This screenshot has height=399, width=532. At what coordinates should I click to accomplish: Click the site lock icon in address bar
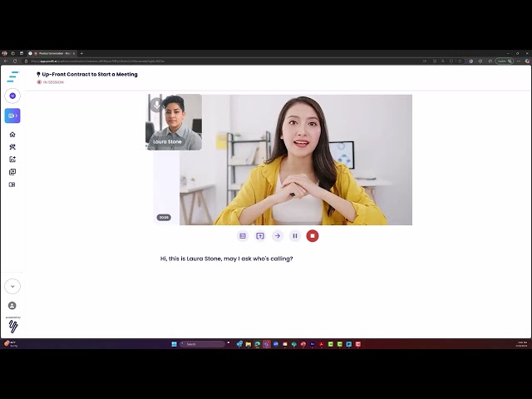(26, 61)
